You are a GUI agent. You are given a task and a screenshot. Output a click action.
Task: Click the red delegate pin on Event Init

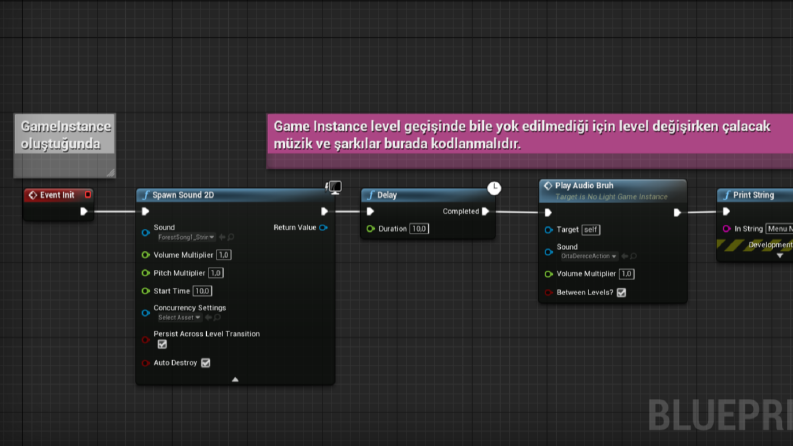pos(88,195)
